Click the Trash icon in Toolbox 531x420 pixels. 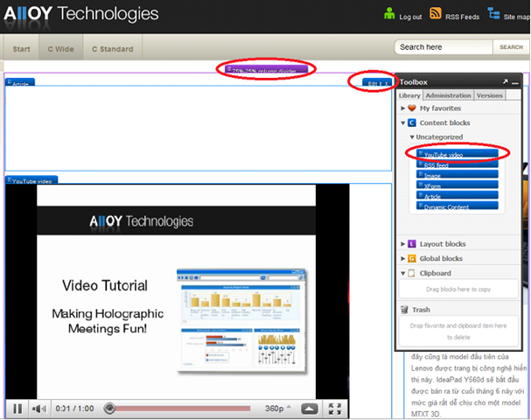(x=404, y=310)
